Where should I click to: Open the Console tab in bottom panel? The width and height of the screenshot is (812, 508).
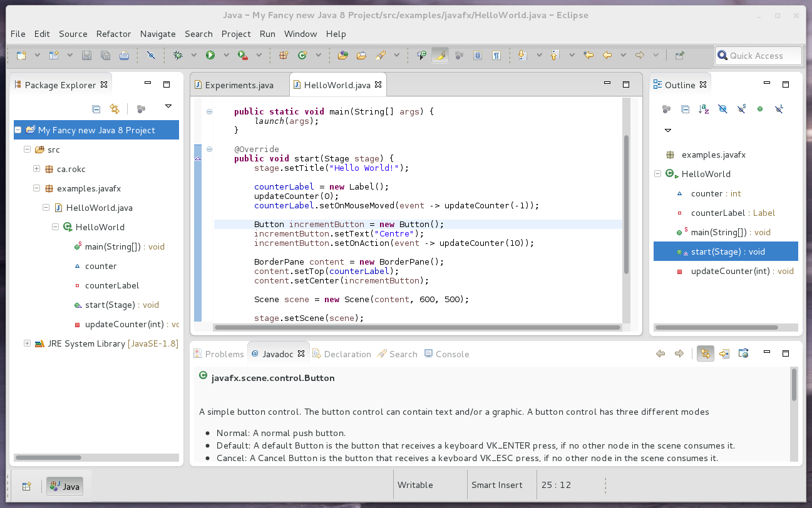pyautogui.click(x=446, y=354)
